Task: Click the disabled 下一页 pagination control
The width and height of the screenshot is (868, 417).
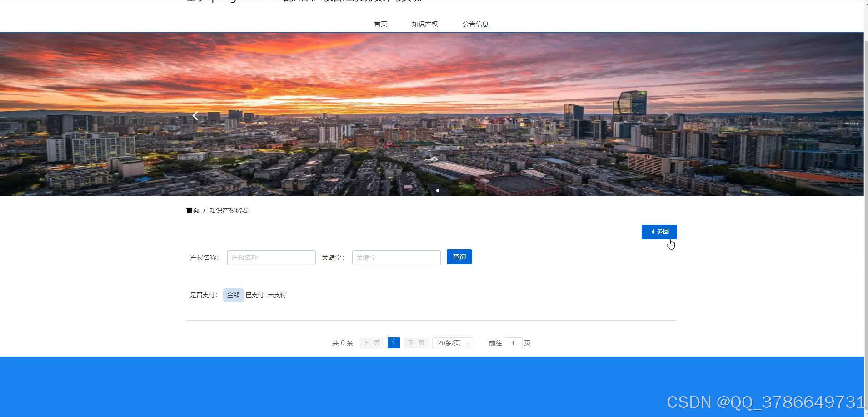Action: point(415,343)
